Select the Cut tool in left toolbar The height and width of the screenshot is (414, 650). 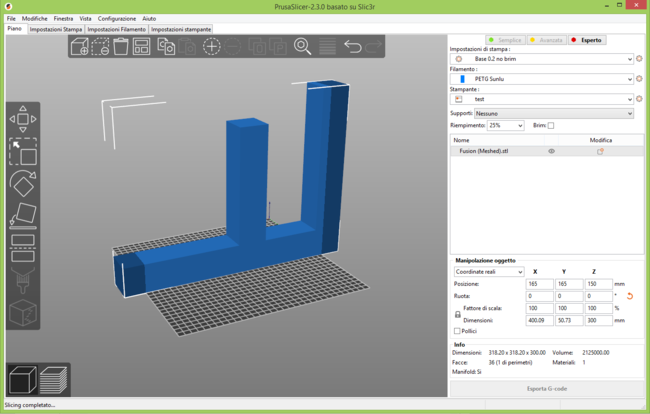(23, 246)
